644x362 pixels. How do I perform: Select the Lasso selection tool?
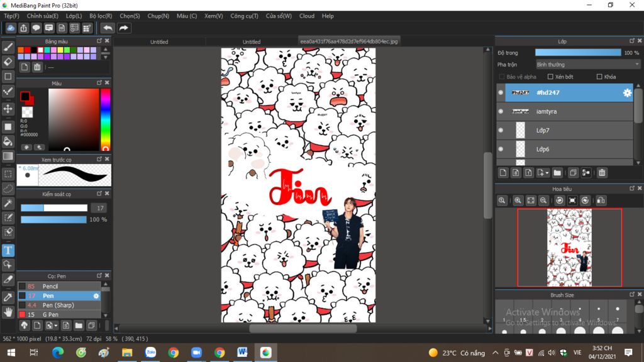(8, 189)
